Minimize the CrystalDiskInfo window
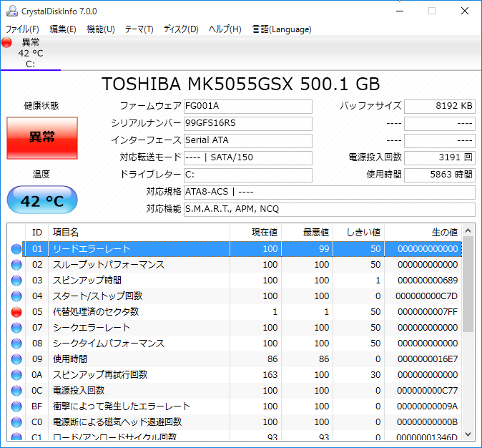This screenshot has width=482, height=448. [x=400, y=11]
